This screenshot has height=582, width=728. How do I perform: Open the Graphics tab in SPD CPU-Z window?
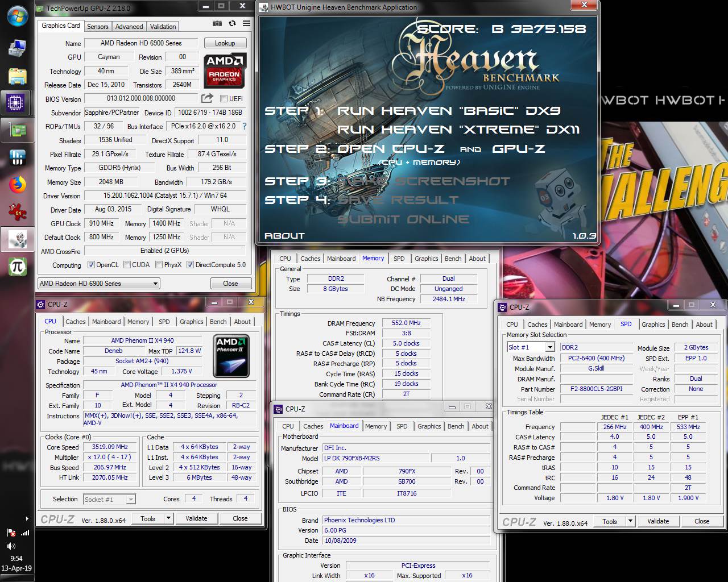tap(653, 325)
